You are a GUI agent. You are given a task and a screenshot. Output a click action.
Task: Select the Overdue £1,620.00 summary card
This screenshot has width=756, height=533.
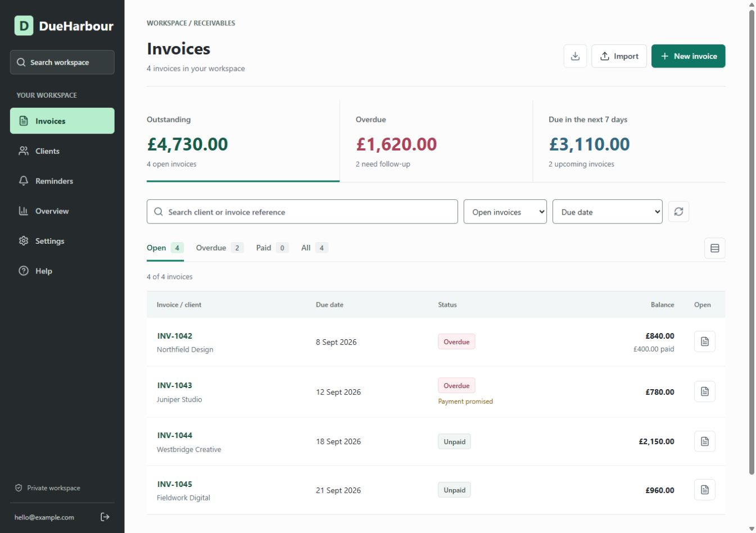click(x=436, y=141)
